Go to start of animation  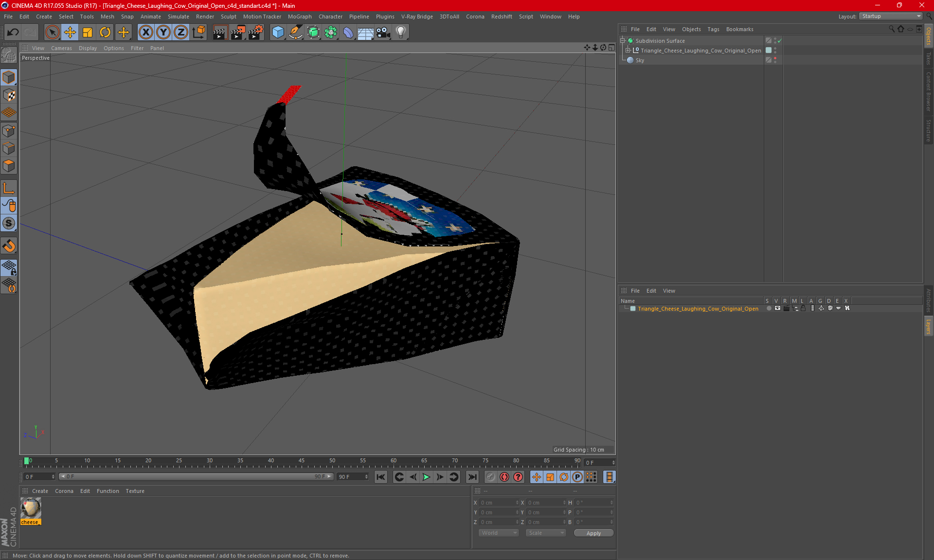click(x=381, y=477)
